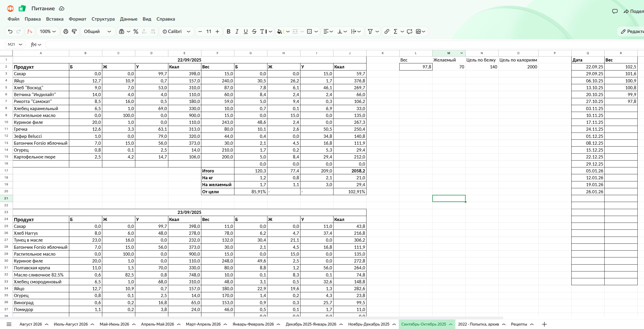Select the column A header
The width and height of the screenshot is (644, 329).
click(41, 53)
